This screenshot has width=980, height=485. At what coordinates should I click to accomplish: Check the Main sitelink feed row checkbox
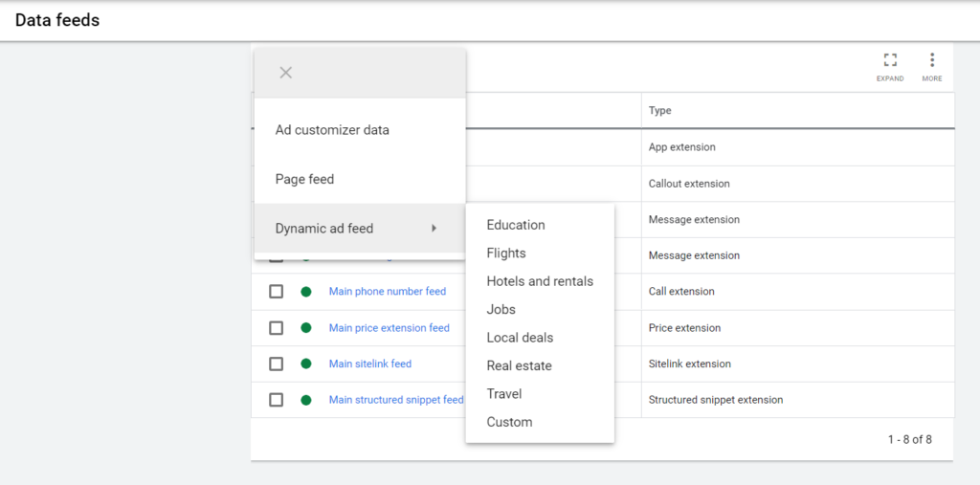276,364
